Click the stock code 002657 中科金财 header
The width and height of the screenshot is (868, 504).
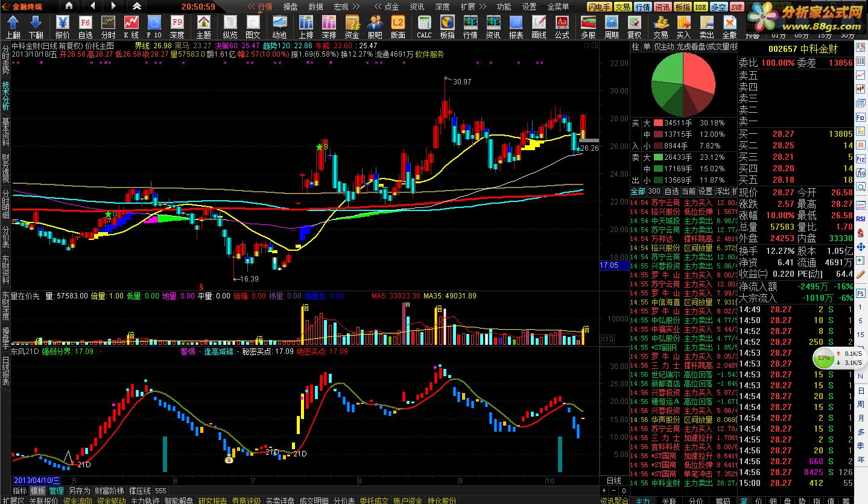point(803,49)
